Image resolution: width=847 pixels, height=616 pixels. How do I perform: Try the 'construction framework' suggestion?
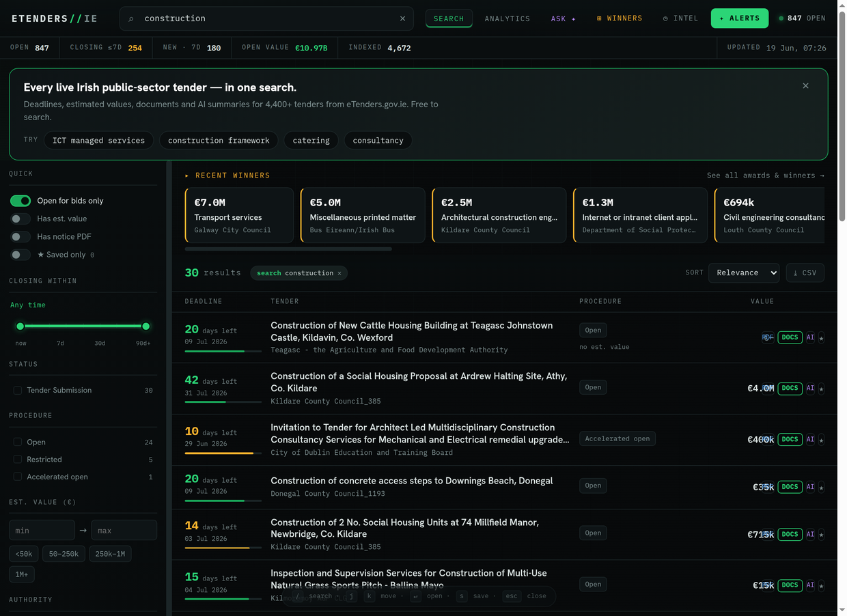(219, 141)
